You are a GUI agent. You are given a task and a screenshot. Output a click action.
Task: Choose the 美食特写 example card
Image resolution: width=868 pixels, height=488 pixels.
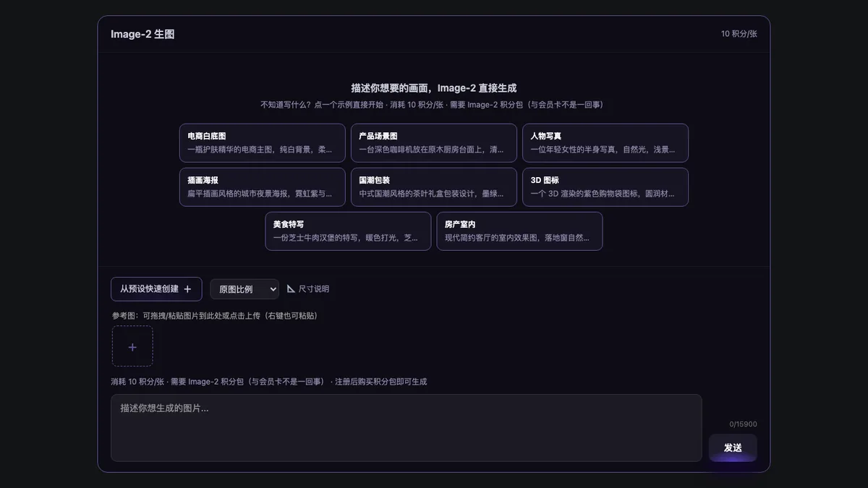click(x=348, y=231)
